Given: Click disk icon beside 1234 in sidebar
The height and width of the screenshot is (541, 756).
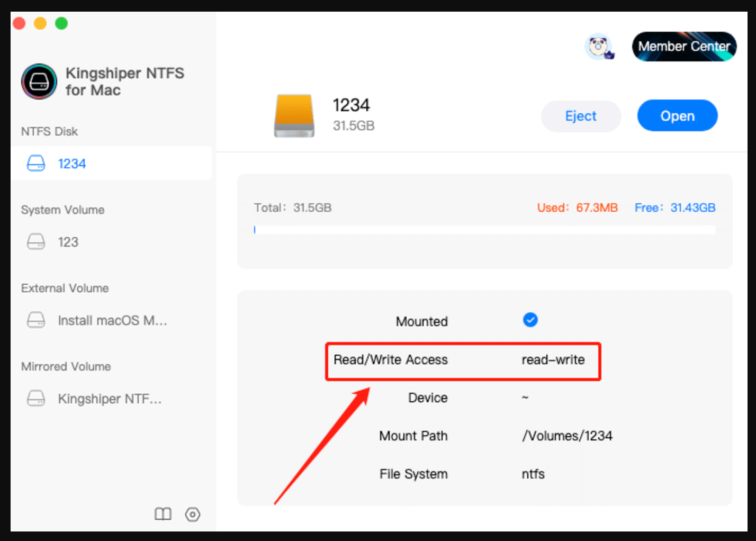Looking at the screenshot, I should click(36, 164).
